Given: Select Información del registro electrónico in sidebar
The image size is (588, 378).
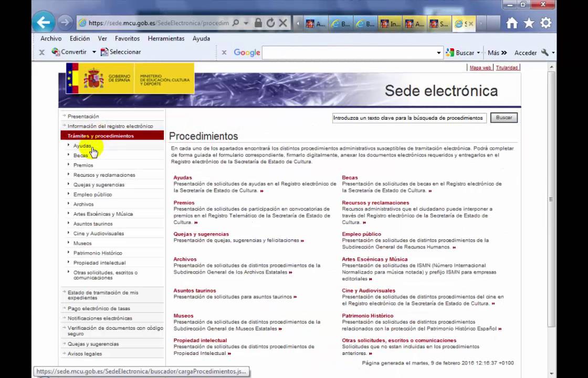Looking at the screenshot, I should click(x=110, y=126).
